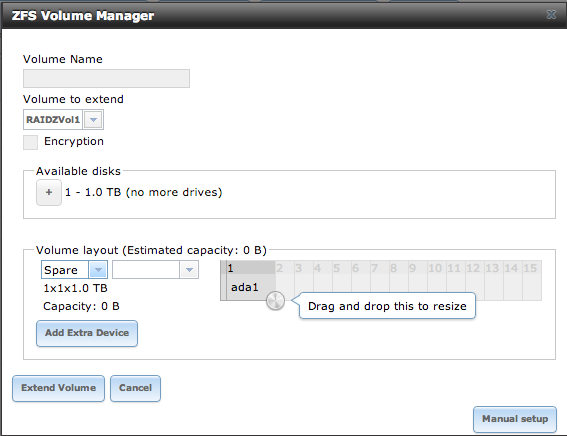Click column header 1 in the layout grid

251,268
